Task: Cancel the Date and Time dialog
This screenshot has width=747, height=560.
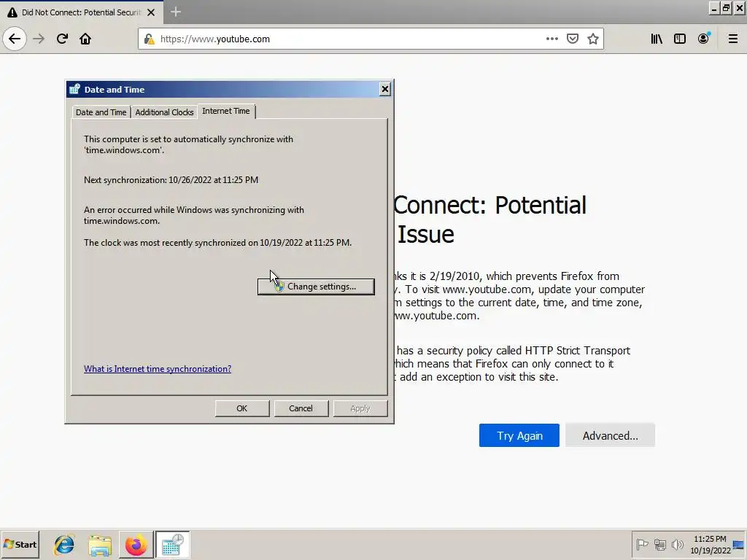Action: point(301,408)
